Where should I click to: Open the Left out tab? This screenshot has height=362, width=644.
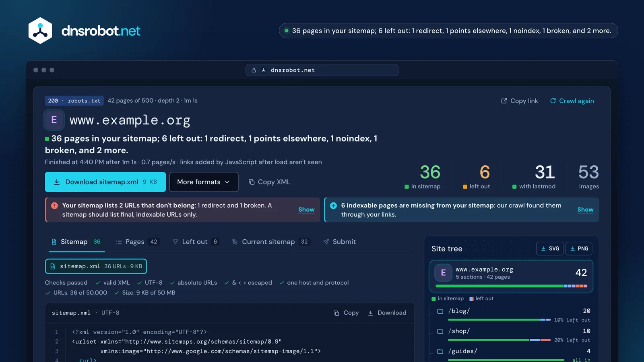pyautogui.click(x=196, y=242)
